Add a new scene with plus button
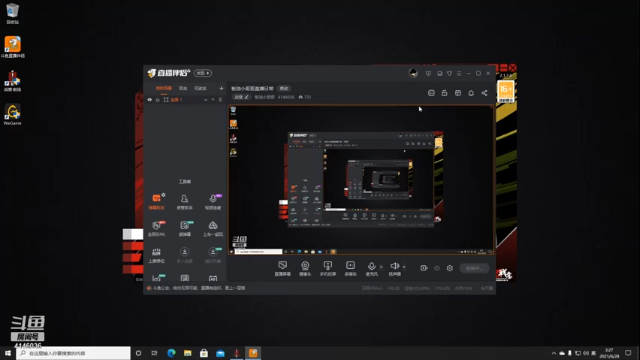 click(x=221, y=88)
